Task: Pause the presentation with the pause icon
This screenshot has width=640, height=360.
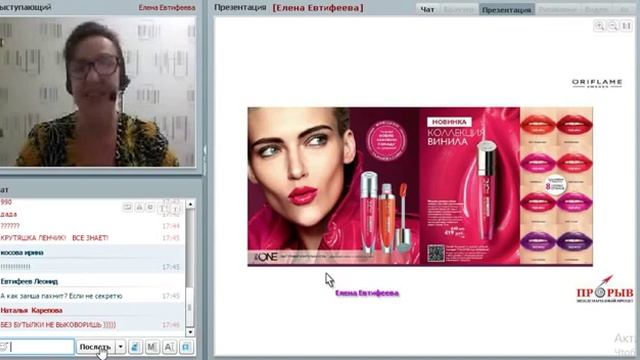Action: coord(626,26)
